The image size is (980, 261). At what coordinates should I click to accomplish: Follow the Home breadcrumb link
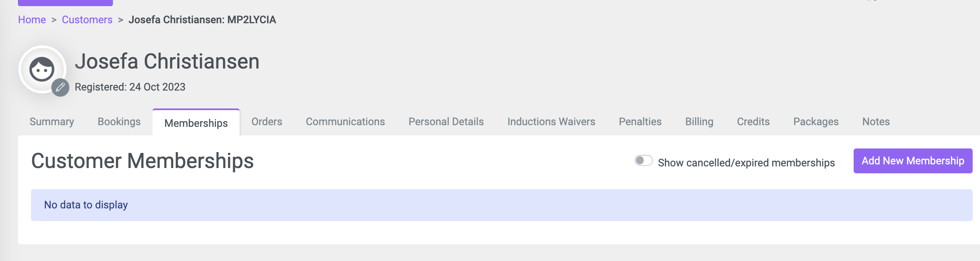(x=32, y=20)
